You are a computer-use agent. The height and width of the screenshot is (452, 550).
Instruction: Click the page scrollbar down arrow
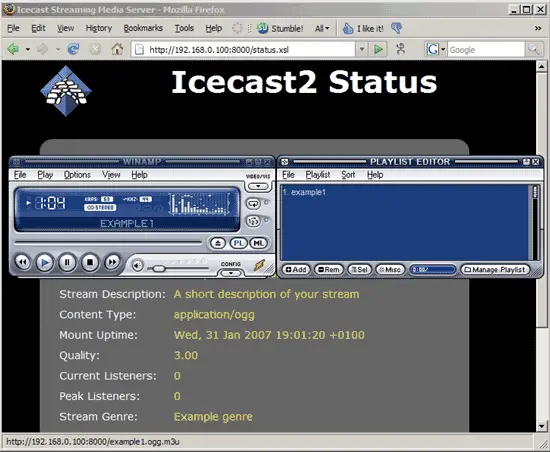coord(542,426)
